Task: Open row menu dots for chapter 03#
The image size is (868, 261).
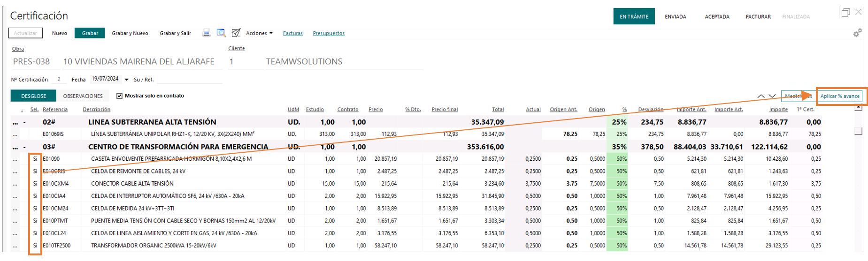Action: coord(15,147)
